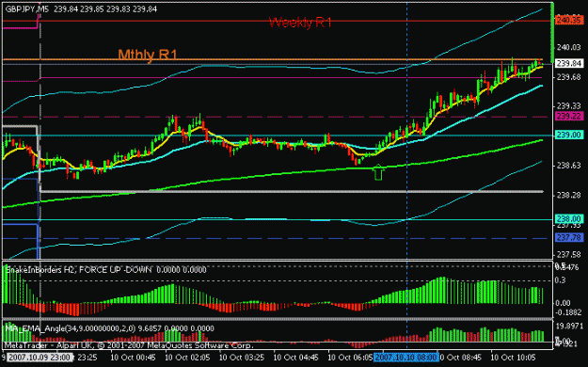Select the Mthly R1 label

coord(148,55)
